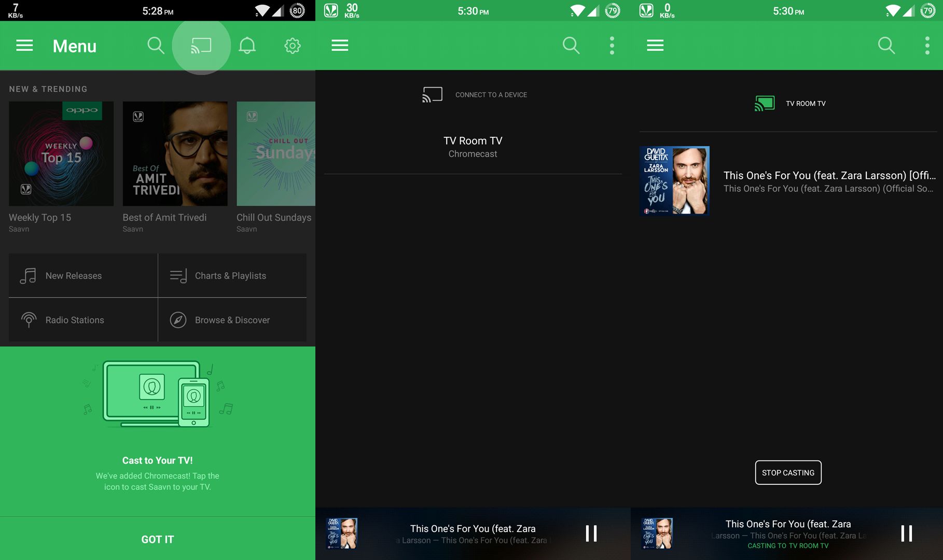The width and height of the screenshot is (943, 560).
Task: Tap mini player album art on casting screen
Action: 657,533
